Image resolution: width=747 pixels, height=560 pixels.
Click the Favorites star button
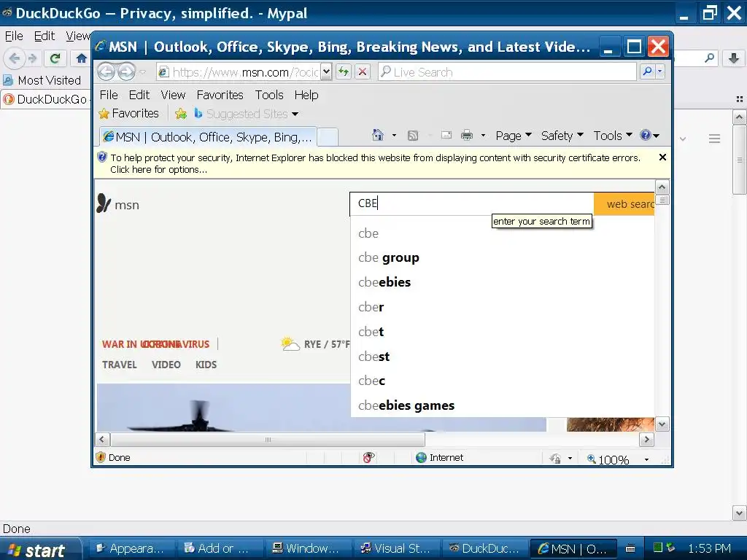[x=128, y=113]
